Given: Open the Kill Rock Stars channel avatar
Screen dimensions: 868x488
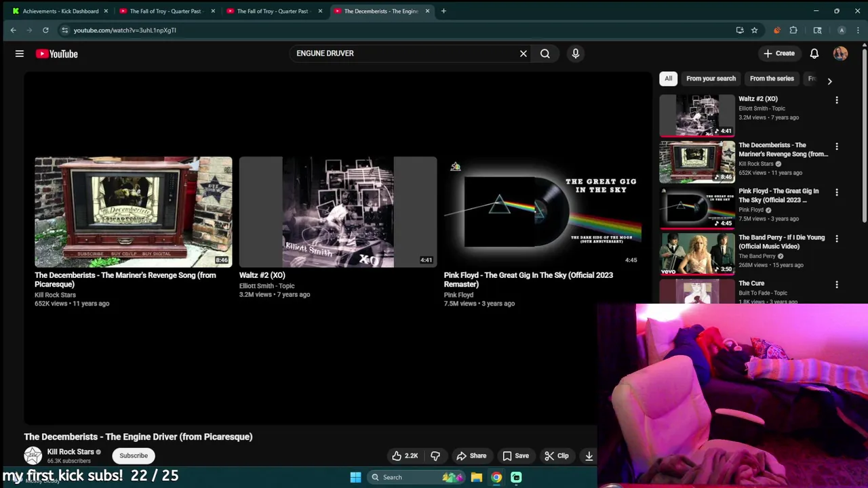Looking at the screenshot, I should point(33,455).
